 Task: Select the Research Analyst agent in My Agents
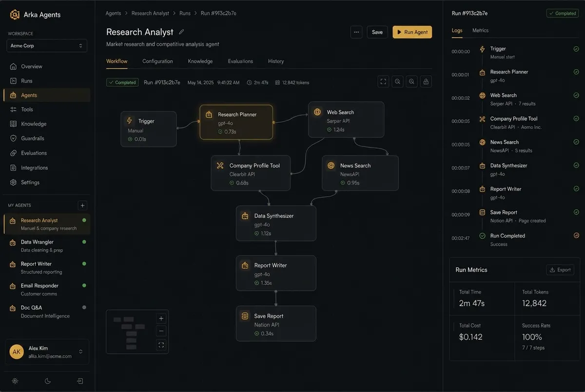(47, 224)
